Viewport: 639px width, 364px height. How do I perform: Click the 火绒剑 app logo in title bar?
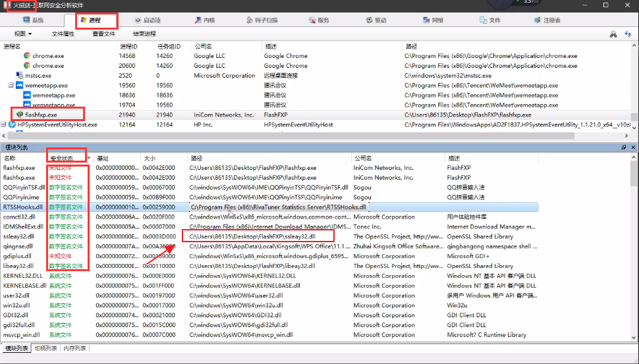point(7,5)
